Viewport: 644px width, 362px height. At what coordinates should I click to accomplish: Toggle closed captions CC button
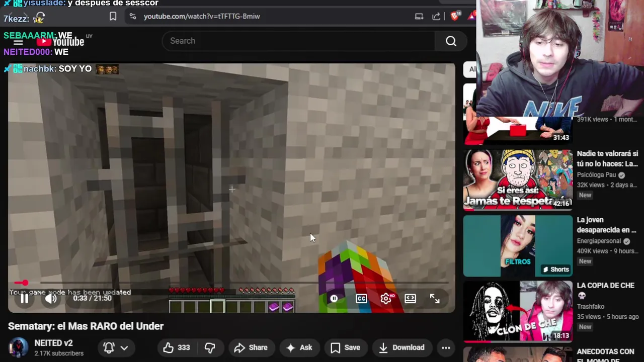[361, 299]
